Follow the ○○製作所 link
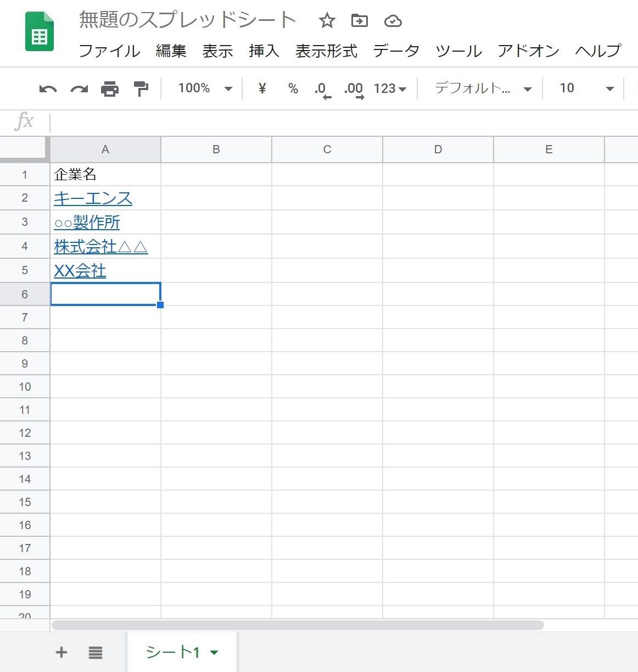This screenshot has height=672, width=638. 87,223
